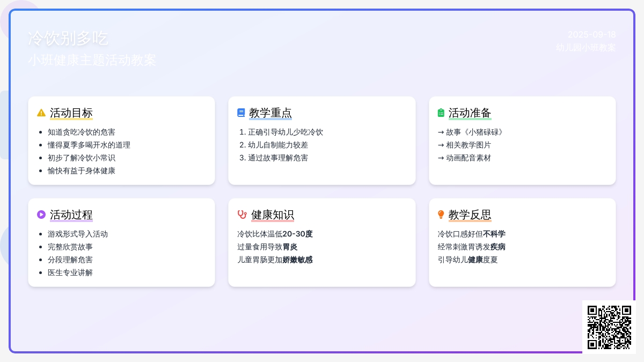This screenshot has width=644, height=362.
Task: Click the green clipboard icon beside 活动准备
Action: [441, 113]
